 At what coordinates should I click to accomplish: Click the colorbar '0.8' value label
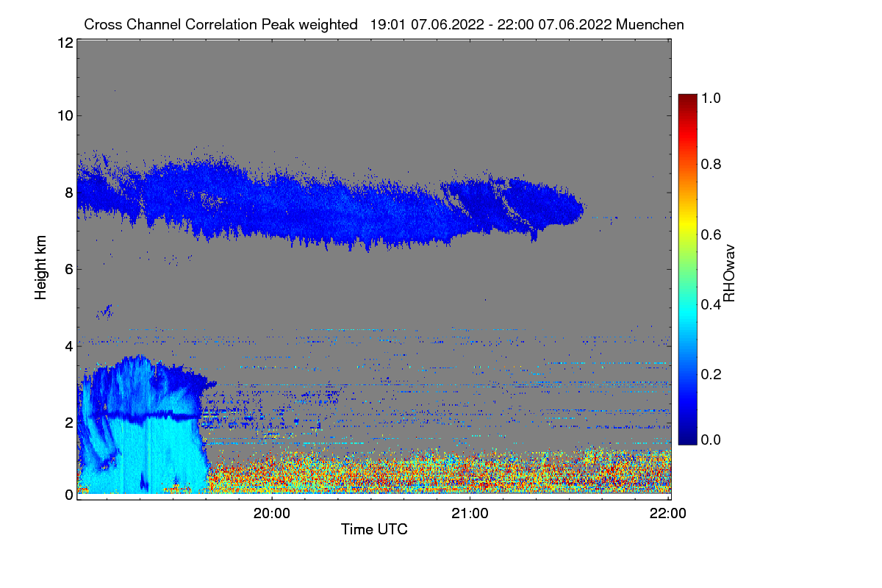(x=711, y=164)
